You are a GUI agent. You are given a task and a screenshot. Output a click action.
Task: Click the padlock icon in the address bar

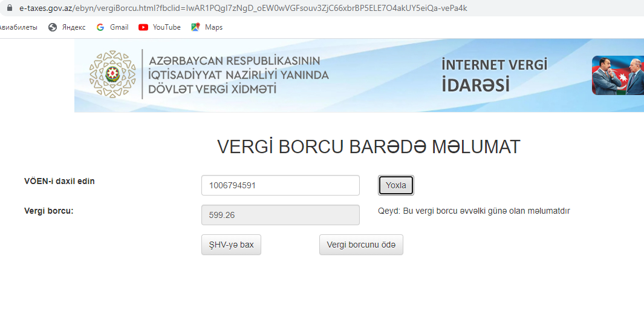[10, 8]
